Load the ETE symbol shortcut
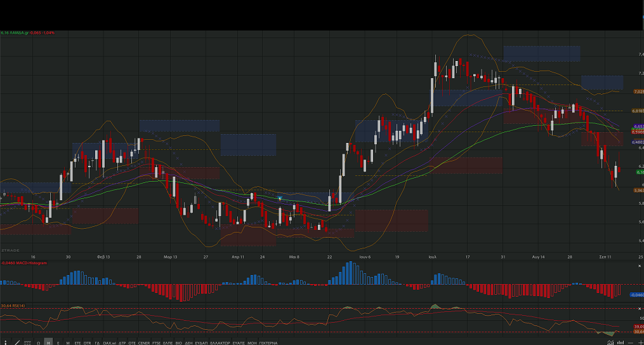The image size is (644, 345). [77, 342]
